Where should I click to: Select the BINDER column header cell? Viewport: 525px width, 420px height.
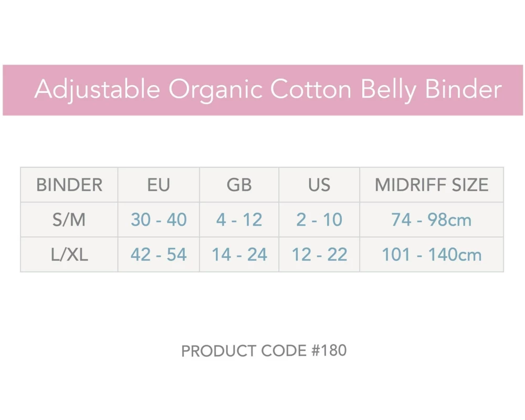click(69, 185)
